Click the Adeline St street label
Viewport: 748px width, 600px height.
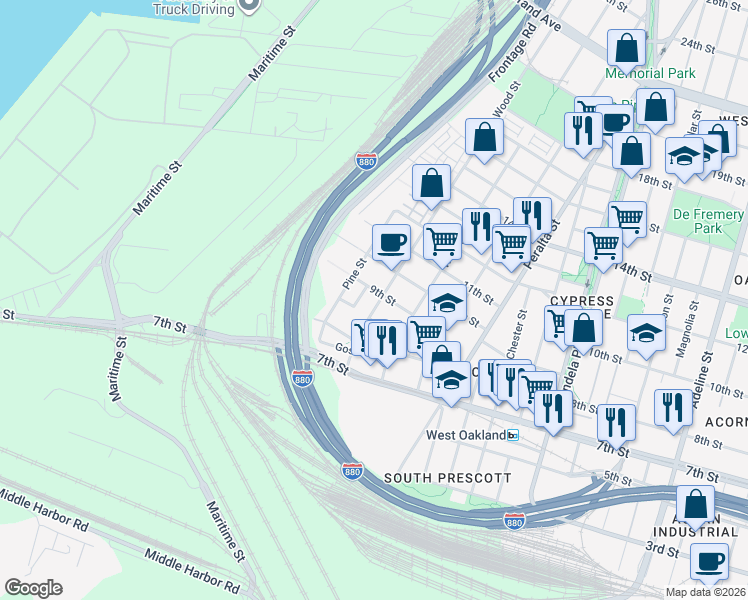702,380
